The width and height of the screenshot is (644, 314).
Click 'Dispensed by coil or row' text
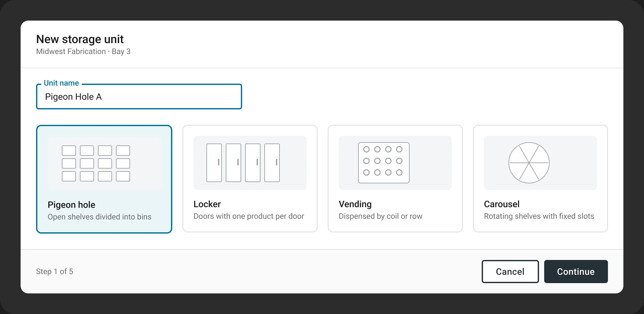click(x=381, y=216)
